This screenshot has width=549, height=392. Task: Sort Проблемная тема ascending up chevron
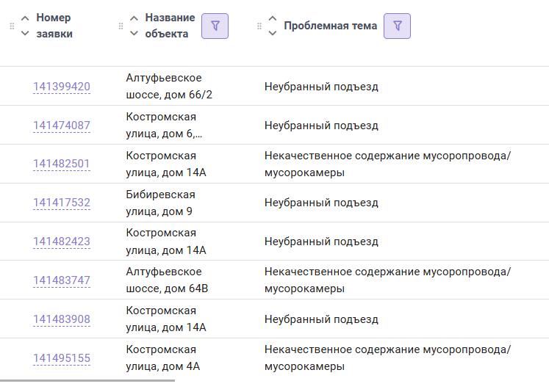coord(273,18)
